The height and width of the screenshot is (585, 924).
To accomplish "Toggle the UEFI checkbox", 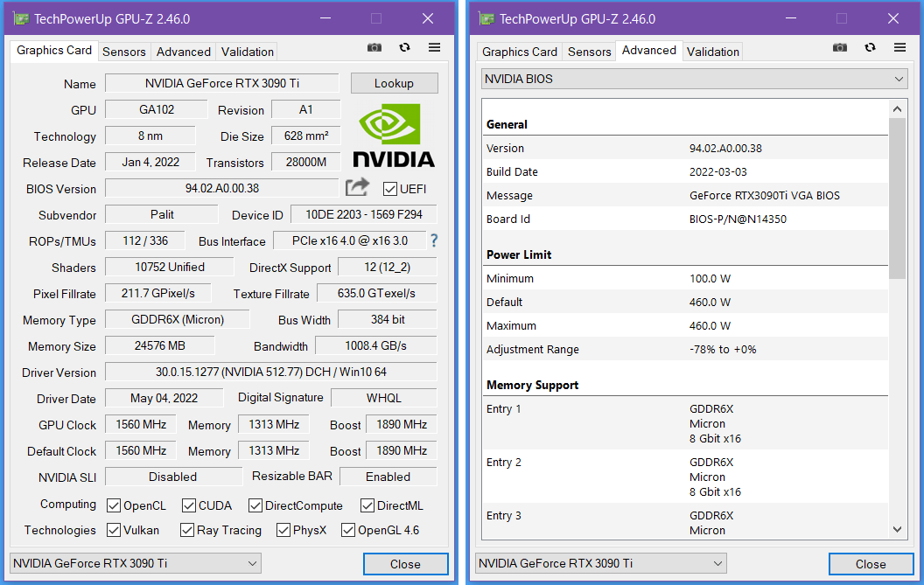I will pos(389,189).
